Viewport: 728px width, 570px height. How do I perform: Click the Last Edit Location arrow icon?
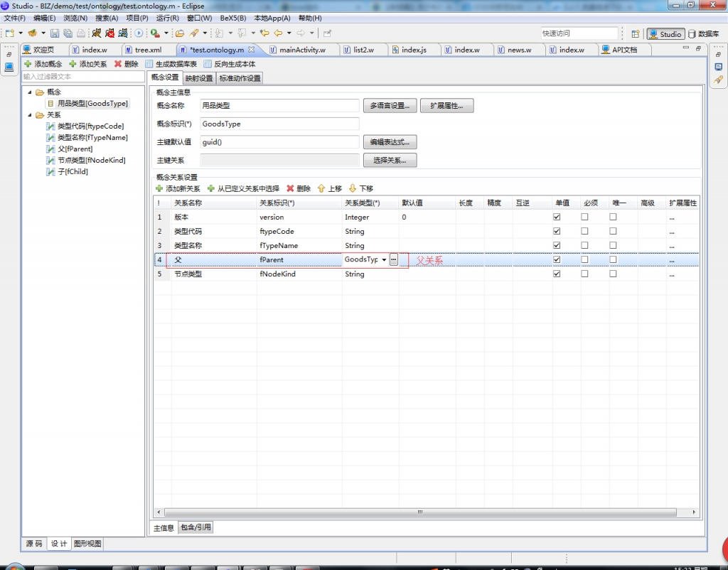click(x=264, y=33)
